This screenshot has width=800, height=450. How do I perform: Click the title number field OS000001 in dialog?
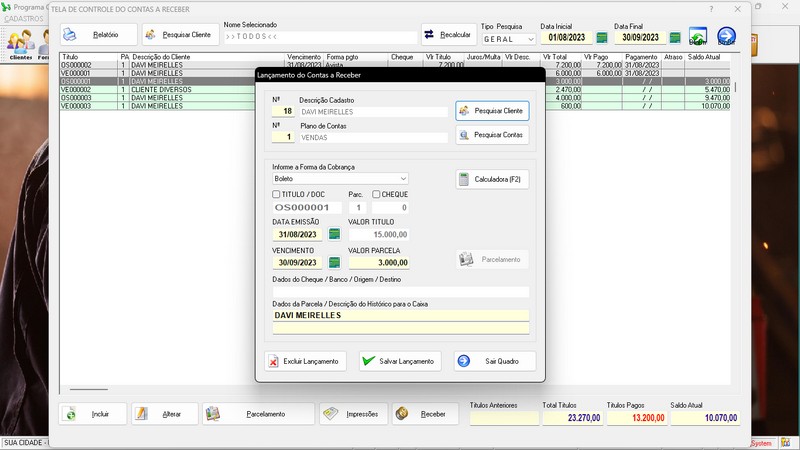[307, 208]
